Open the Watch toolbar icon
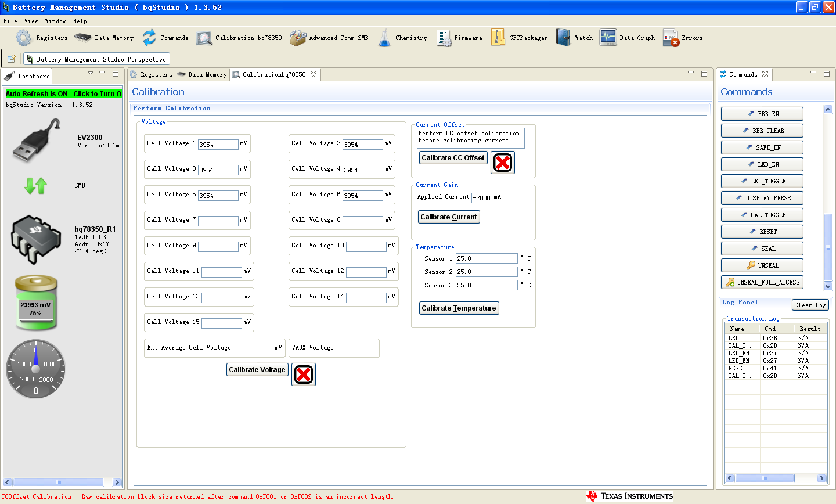The height and width of the screenshot is (504, 836). pos(563,38)
